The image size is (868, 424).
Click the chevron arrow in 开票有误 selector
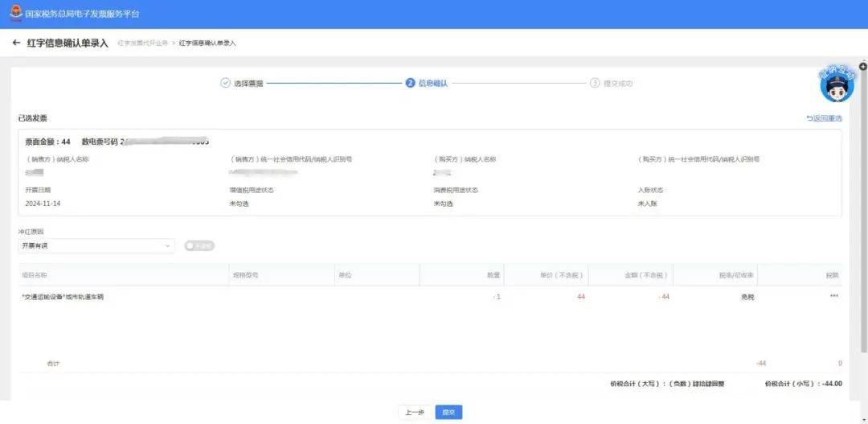click(167, 245)
